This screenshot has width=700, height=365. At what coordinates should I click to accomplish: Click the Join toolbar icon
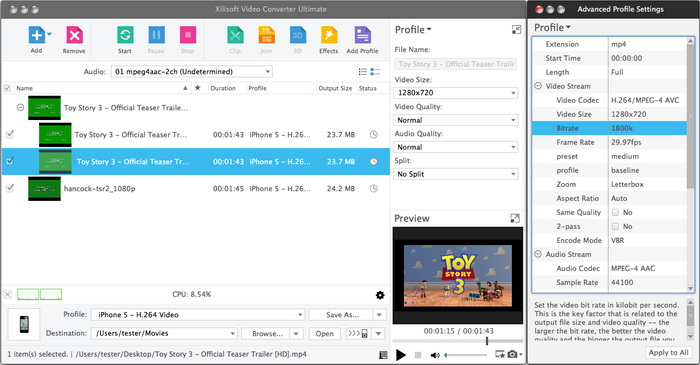(x=266, y=35)
